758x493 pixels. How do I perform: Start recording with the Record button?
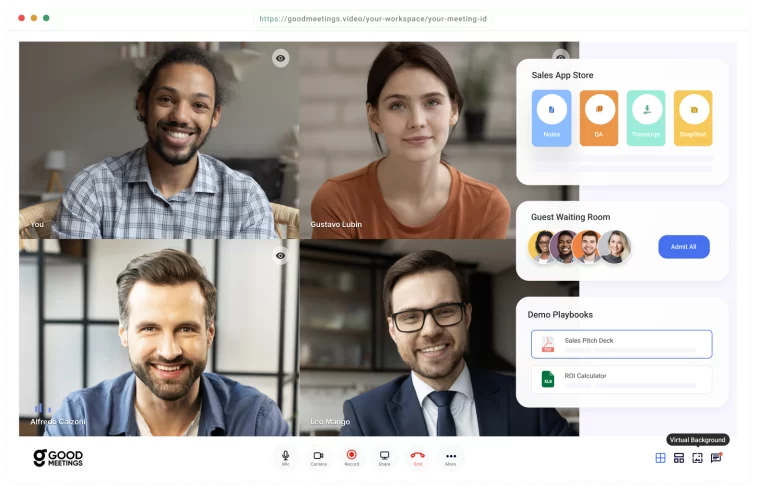[351, 456]
